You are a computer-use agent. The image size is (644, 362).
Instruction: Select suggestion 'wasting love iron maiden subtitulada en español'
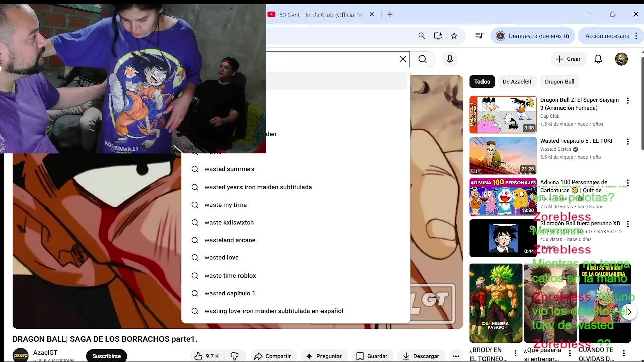coord(296,311)
